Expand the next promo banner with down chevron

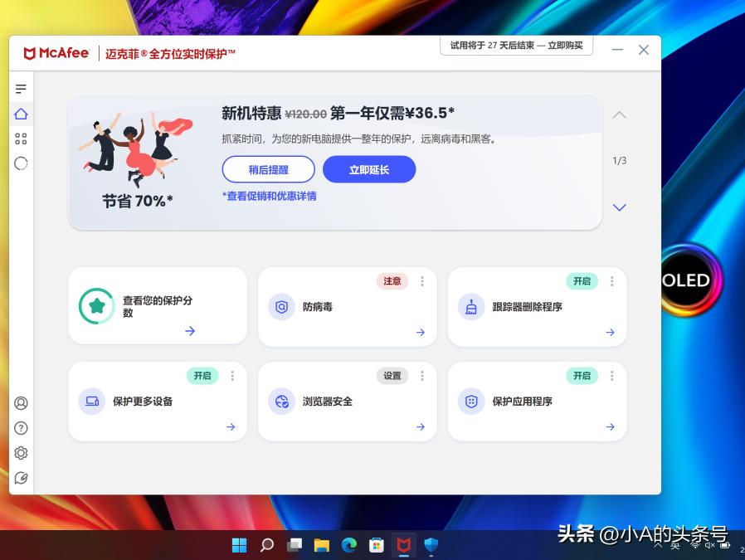(x=619, y=207)
